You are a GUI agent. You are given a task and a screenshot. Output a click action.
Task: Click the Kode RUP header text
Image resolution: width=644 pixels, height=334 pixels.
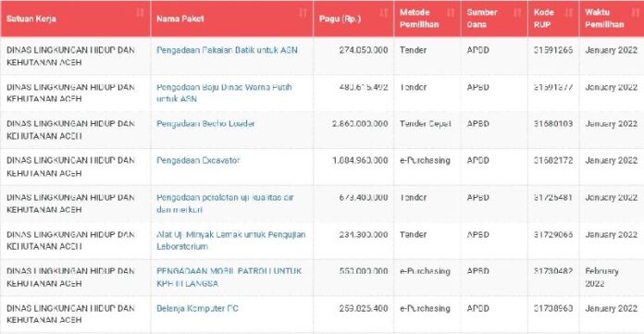tap(543, 19)
